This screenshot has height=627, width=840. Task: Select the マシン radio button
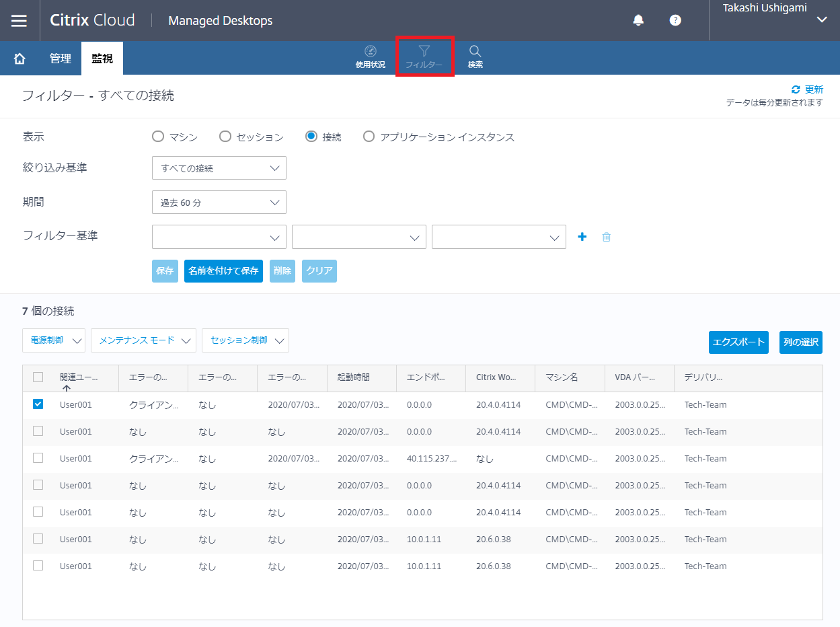tap(157, 136)
